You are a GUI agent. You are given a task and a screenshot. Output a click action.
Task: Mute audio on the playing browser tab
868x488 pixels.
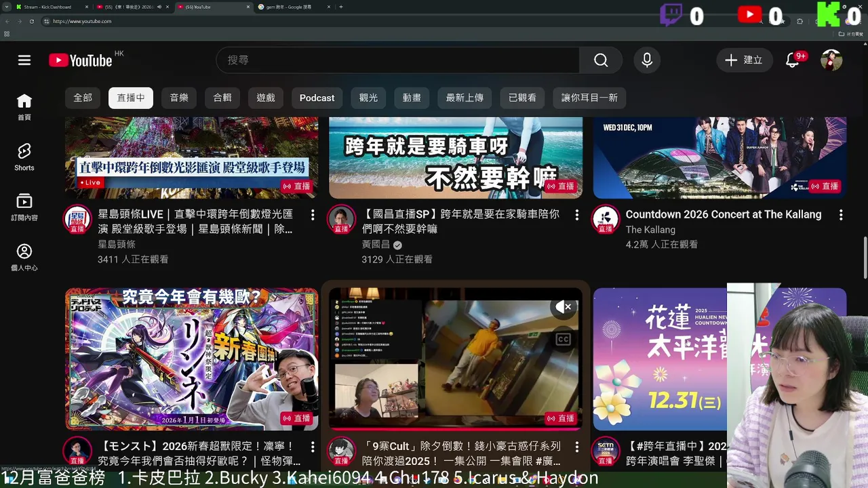159,7
